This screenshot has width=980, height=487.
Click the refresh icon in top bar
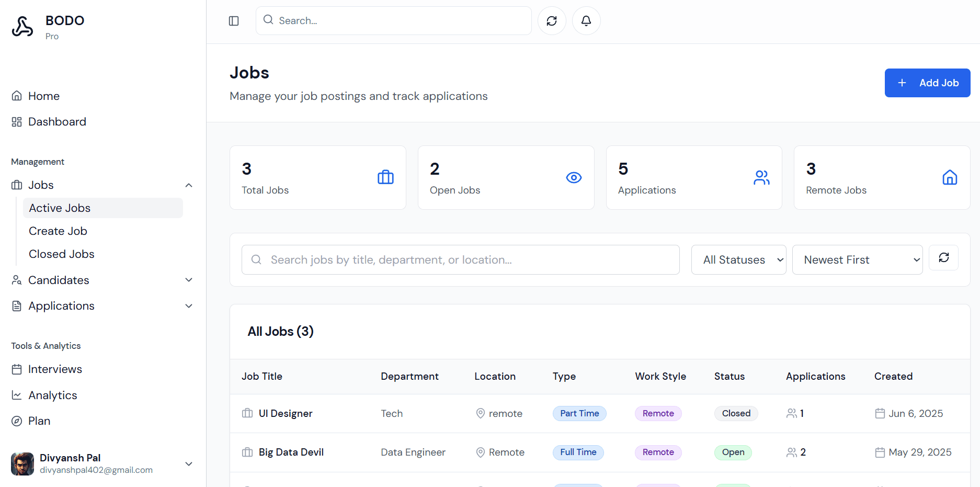[x=552, y=21]
